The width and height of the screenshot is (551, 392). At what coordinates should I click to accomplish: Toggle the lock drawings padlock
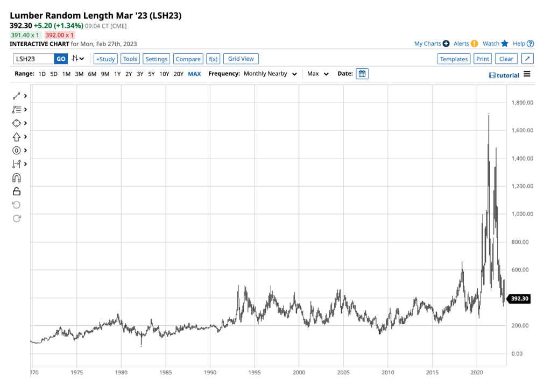17,191
